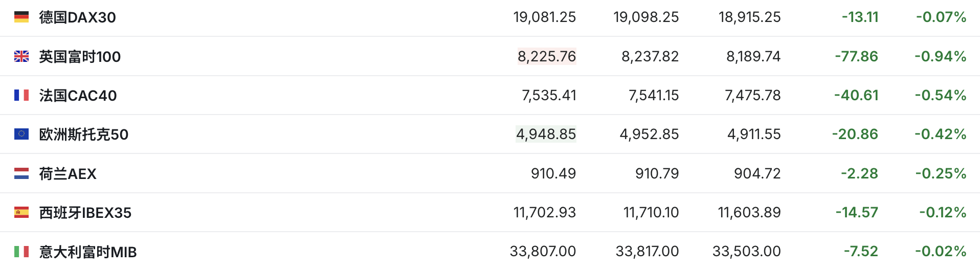Click the French flag icon
The image size is (980, 269).
coord(21,95)
